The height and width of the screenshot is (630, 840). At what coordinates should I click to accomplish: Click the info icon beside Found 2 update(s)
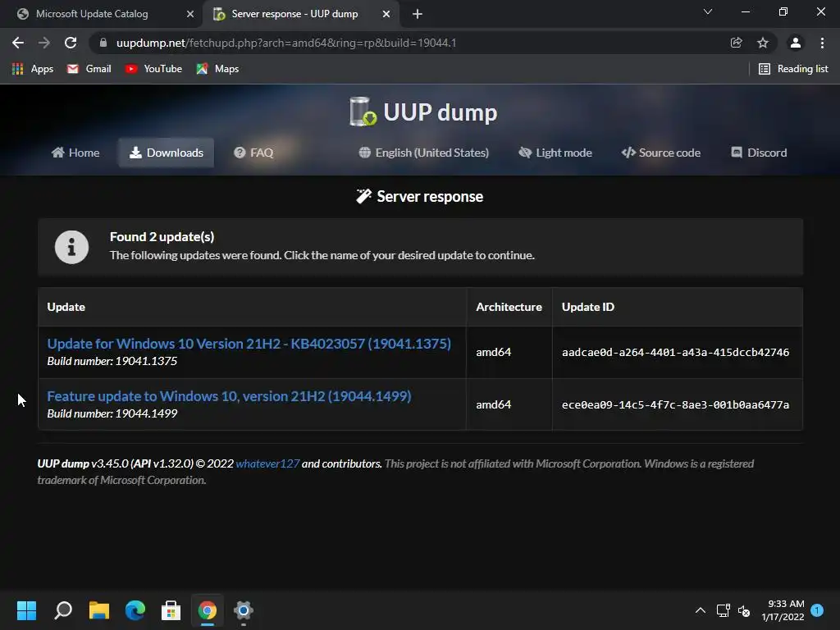[71, 247]
